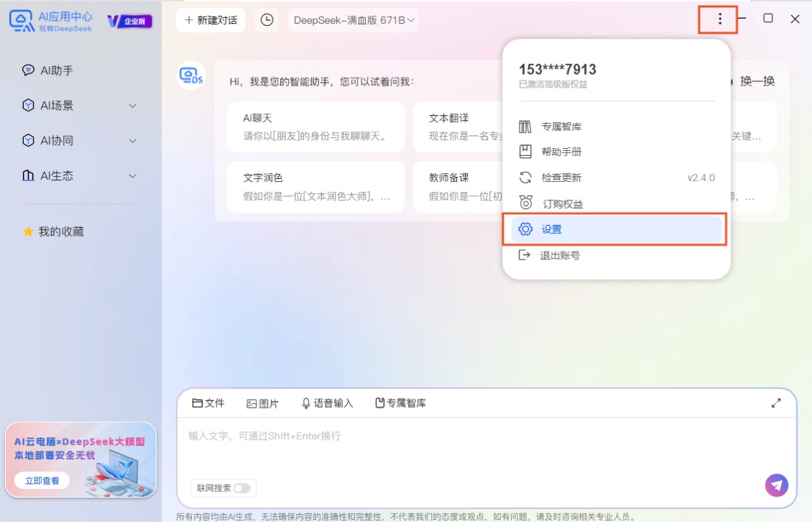Expand the AI场景 sidebar section
Image resolution: width=812 pixels, height=522 pixels.
coord(79,105)
